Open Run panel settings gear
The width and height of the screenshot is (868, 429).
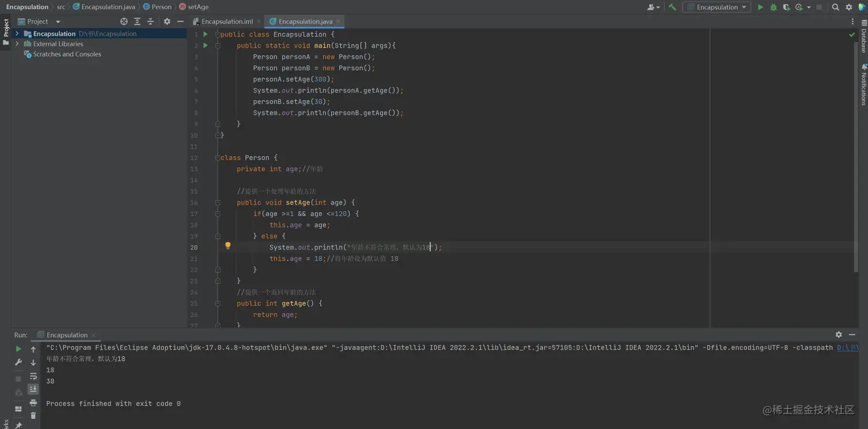[839, 334]
